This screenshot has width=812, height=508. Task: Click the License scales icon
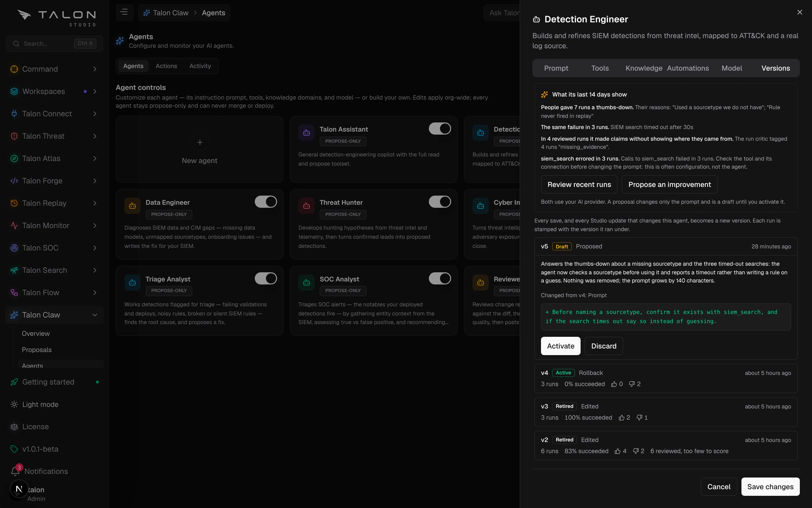tap(14, 427)
